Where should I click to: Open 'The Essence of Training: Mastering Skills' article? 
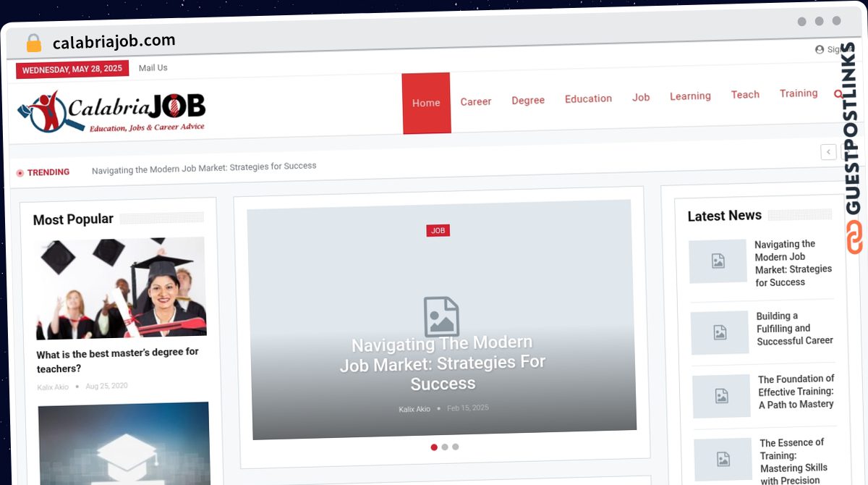[794, 461]
